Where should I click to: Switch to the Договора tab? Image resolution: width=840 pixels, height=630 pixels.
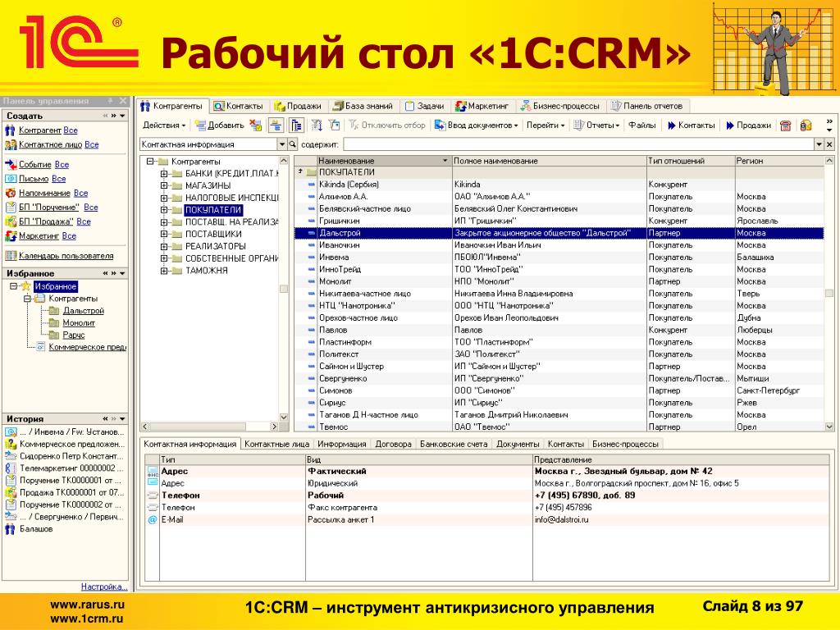click(x=393, y=444)
